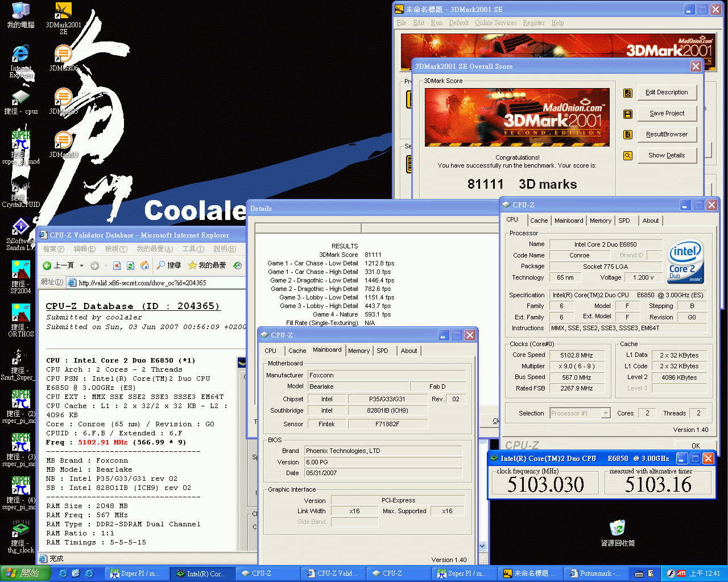Open the Start_Super_ desktop shortcut
This screenshot has height=582, width=728.
point(17,364)
